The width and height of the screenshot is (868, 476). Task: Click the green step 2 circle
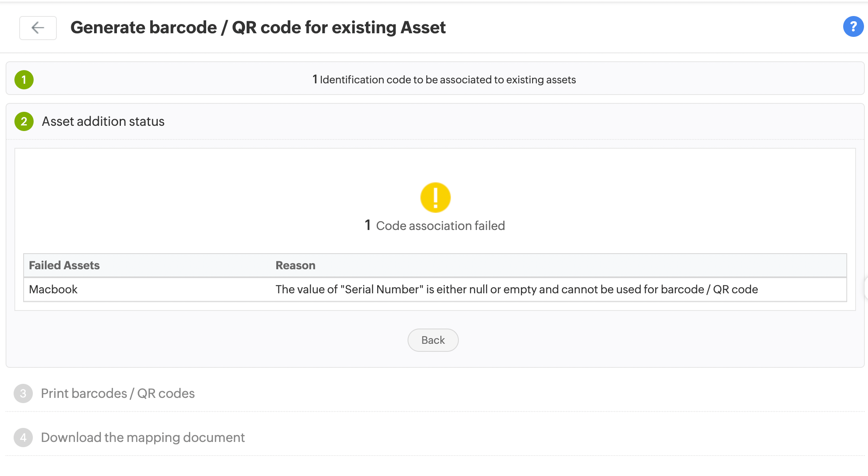pos(24,121)
